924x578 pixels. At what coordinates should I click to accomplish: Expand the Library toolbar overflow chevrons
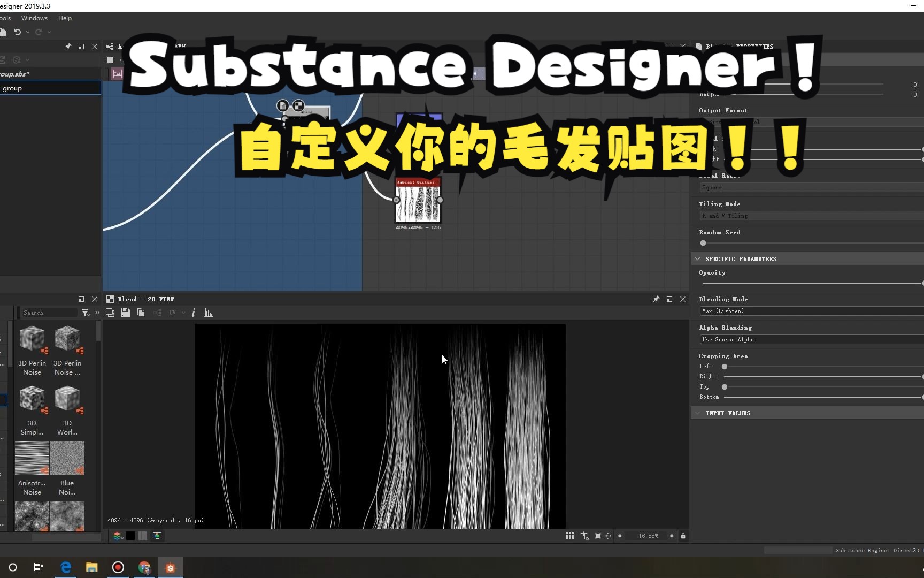(x=97, y=313)
